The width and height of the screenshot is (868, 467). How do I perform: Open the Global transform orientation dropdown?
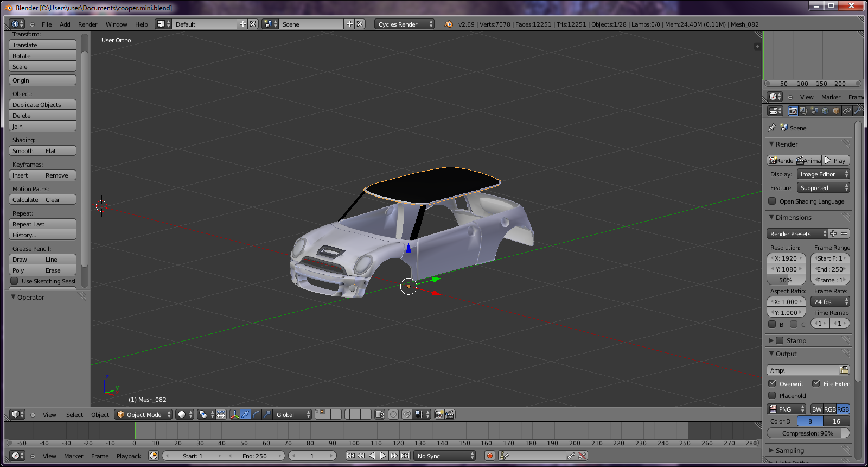292,414
